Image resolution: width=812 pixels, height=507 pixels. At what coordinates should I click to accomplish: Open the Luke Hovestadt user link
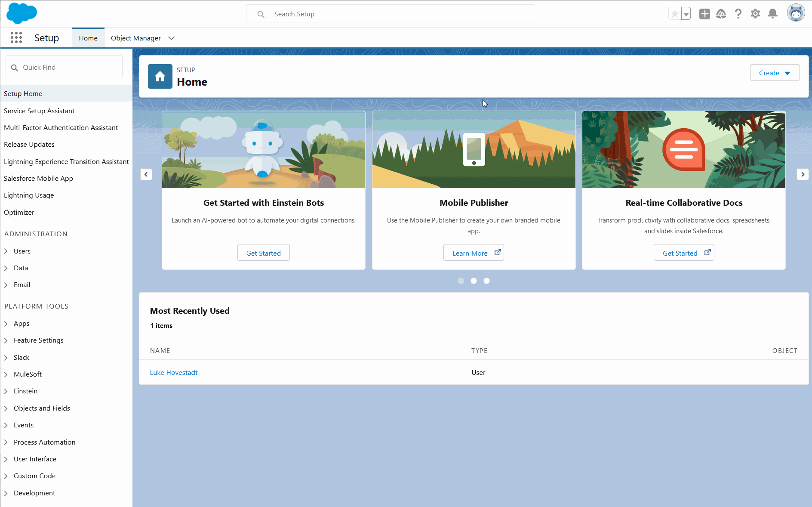174,372
